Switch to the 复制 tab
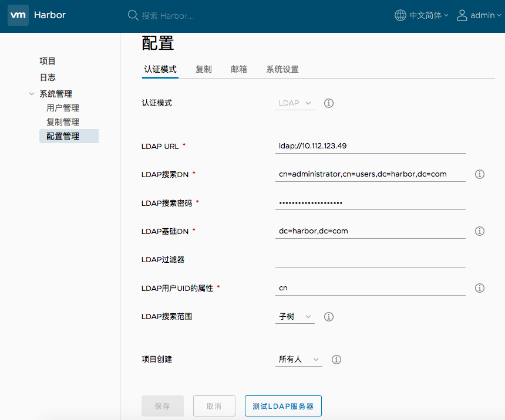 204,69
